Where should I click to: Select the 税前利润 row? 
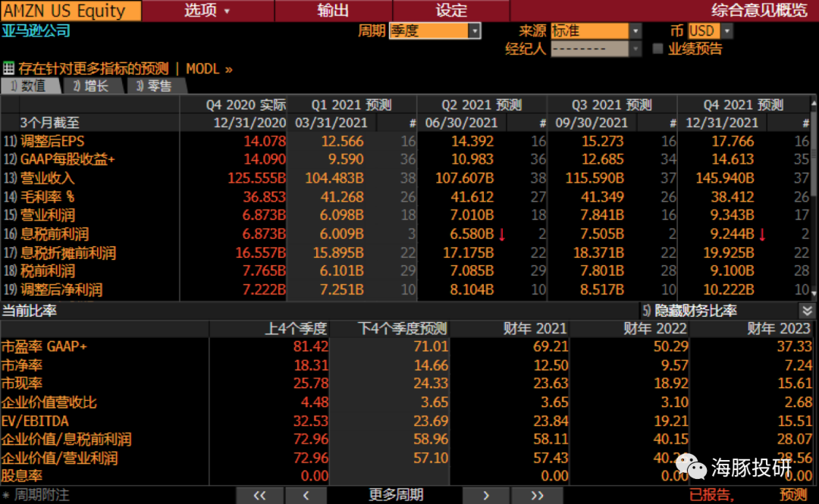pyautogui.click(x=406, y=271)
